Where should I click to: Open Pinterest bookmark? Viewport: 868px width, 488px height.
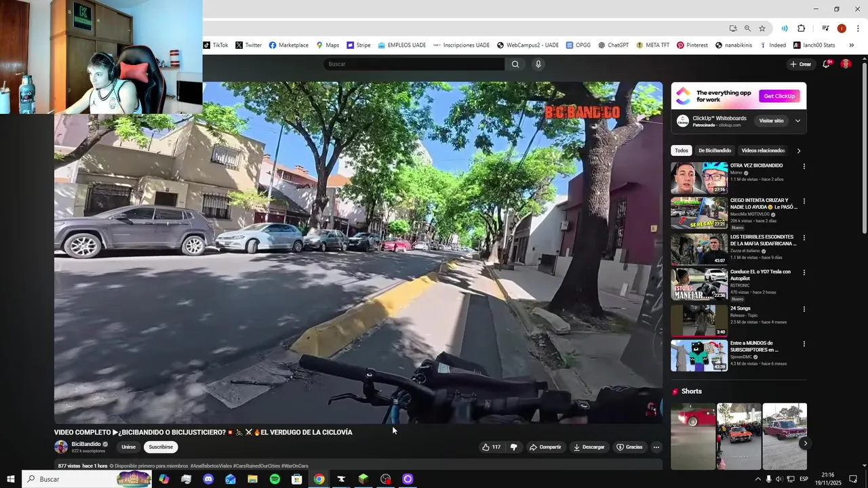pos(692,45)
